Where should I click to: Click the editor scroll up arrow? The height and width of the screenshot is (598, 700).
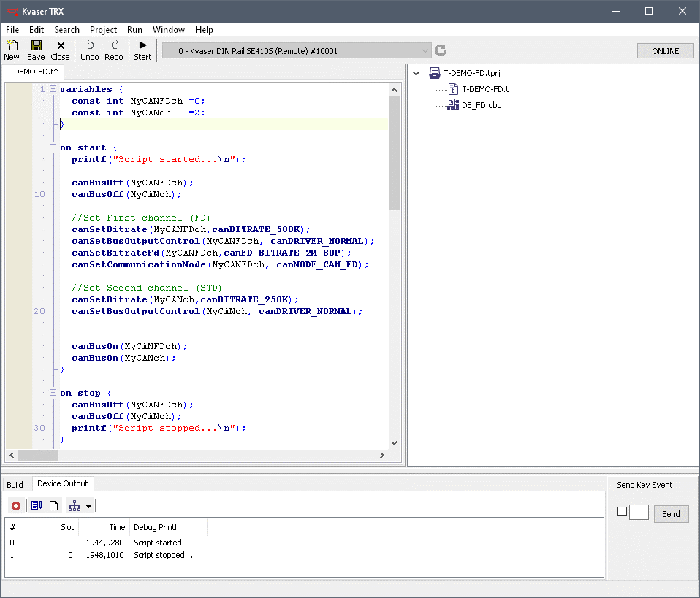pos(394,90)
